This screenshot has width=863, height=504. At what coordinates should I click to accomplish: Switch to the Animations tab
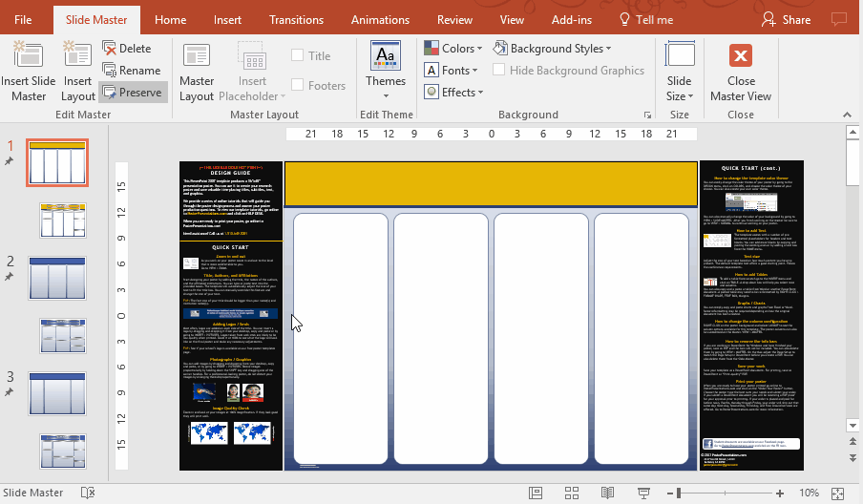pos(380,20)
